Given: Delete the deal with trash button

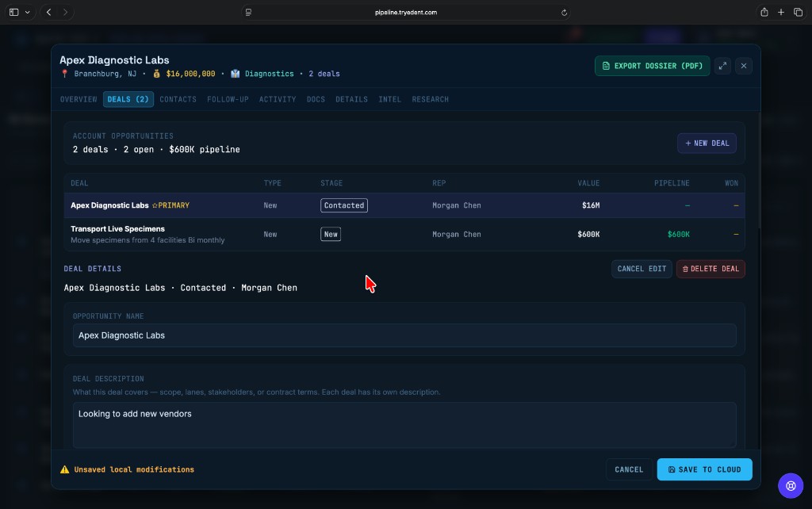Looking at the screenshot, I should (710, 269).
